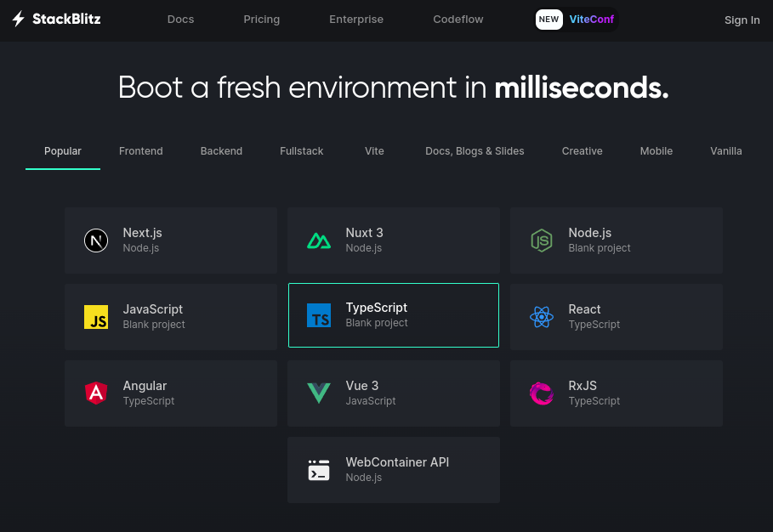The height and width of the screenshot is (532, 773).
Task: Click the red Angular shield icon
Action: click(x=96, y=393)
